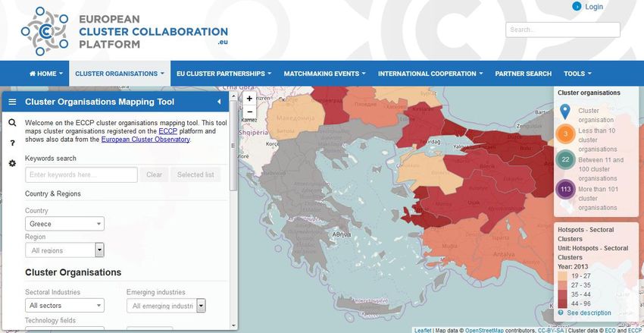Image resolution: width=644 pixels, height=333 pixels.
Task: Click the 19 - 27 legend color swatch
Action: (x=563, y=275)
